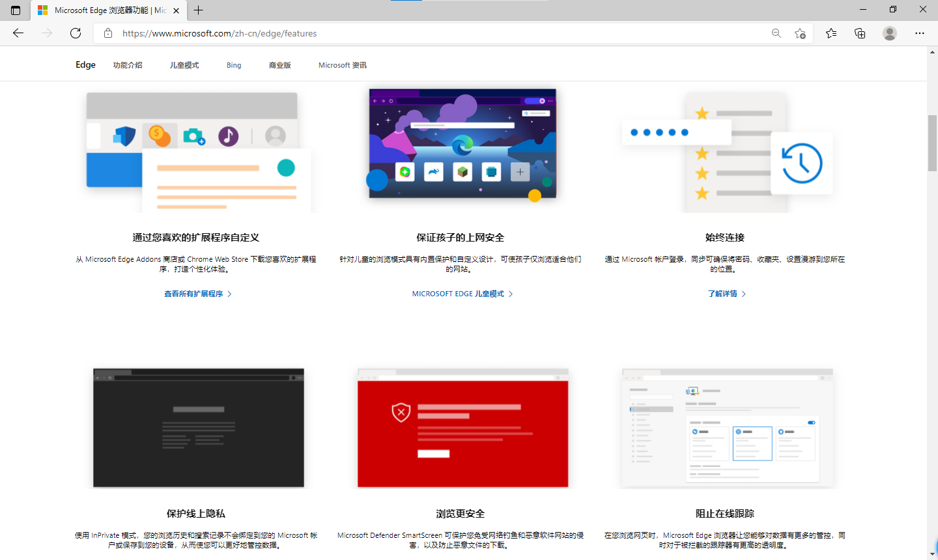
Task: Open a new tab
Action: click(199, 10)
